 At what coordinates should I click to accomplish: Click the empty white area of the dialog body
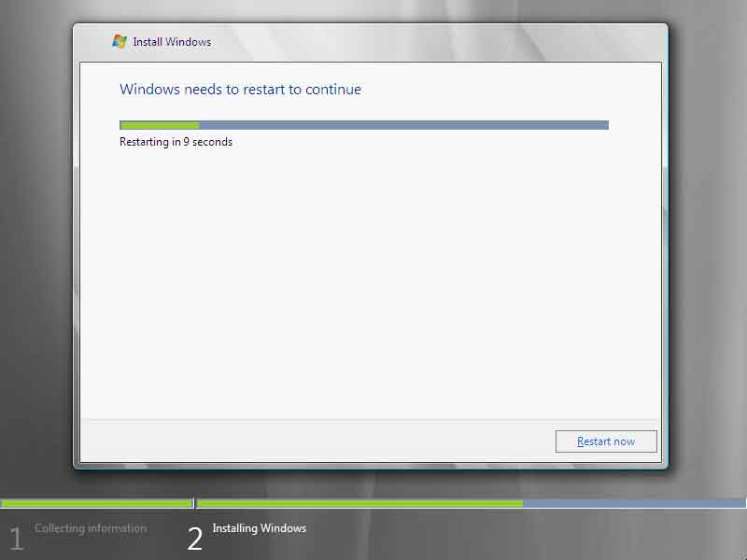(x=373, y=280)
